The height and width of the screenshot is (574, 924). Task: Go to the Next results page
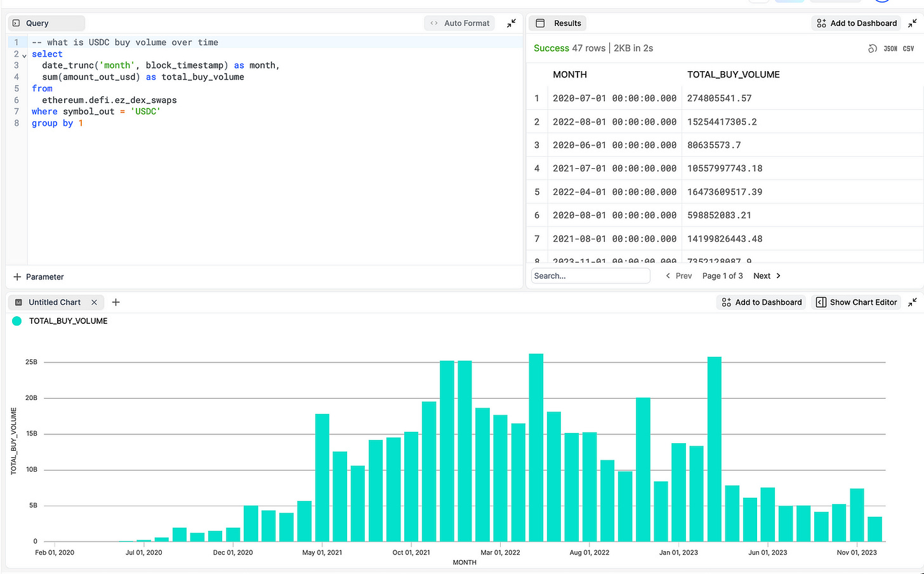click(x=767, y=276)
